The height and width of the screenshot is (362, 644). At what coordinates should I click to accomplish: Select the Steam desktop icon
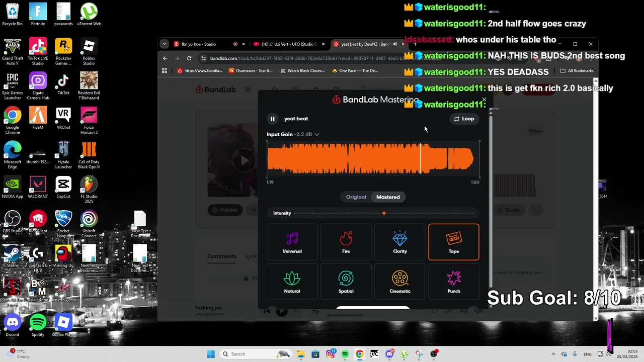(13, 256)
